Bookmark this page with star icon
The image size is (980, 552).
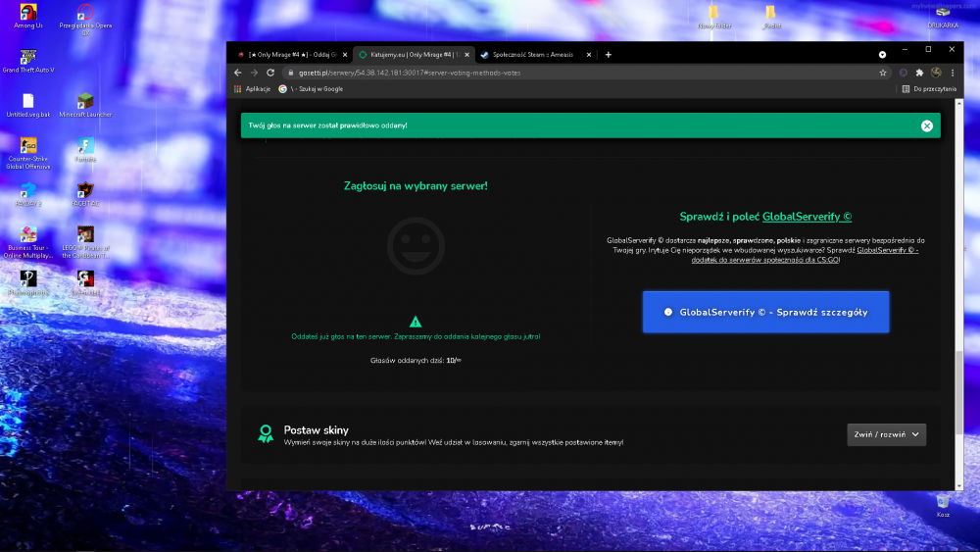click(x=883, y=73)
